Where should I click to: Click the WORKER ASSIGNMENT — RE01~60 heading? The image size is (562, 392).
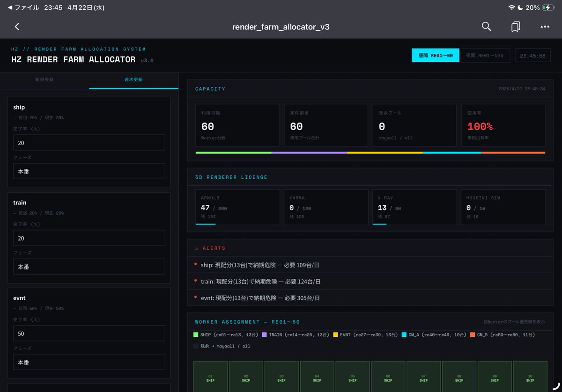coord(247,322)
